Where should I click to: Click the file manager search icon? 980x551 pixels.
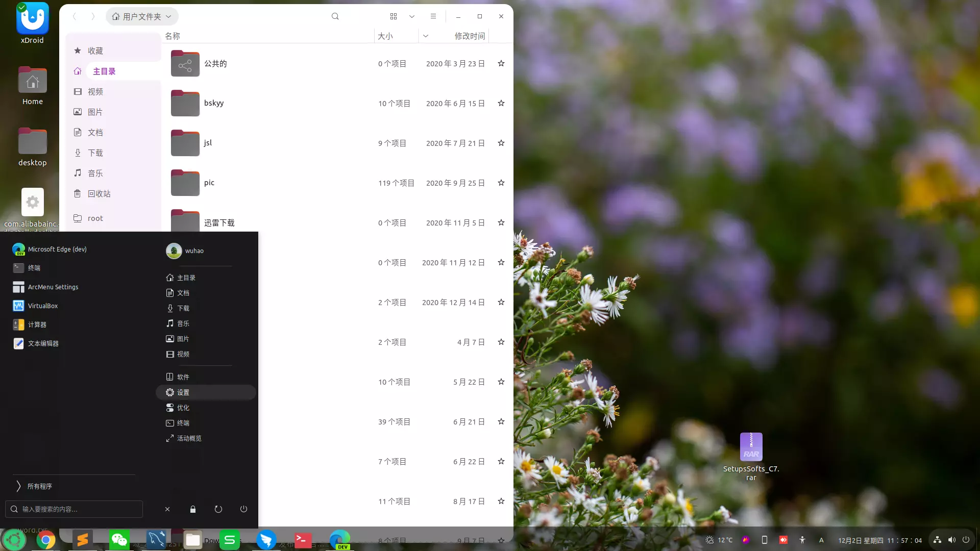[335, 16]
